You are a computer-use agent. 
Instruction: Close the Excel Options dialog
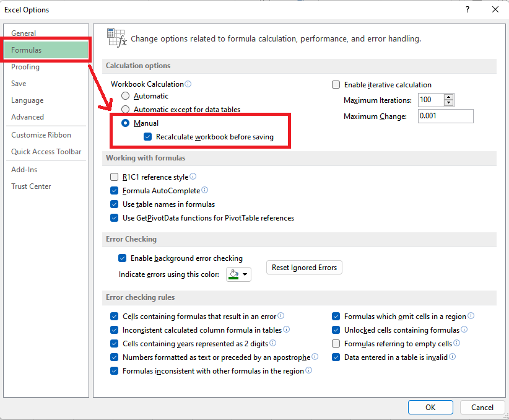click(495, 9)
